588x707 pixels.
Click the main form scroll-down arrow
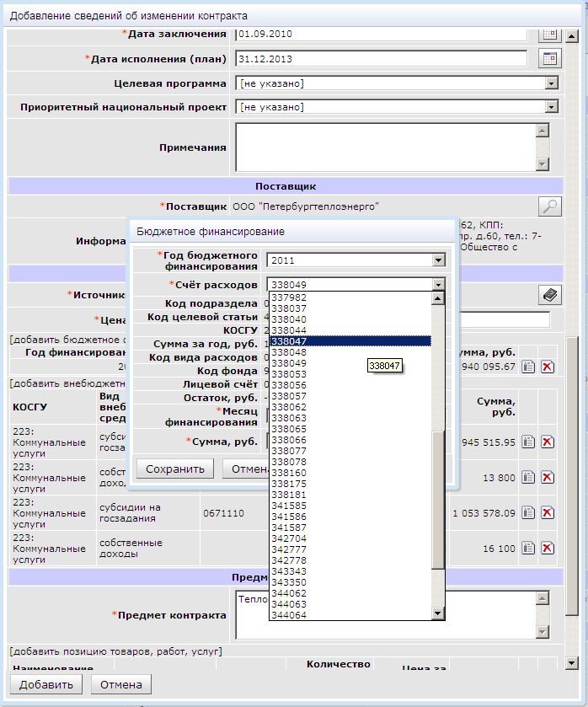coord(572,663)
